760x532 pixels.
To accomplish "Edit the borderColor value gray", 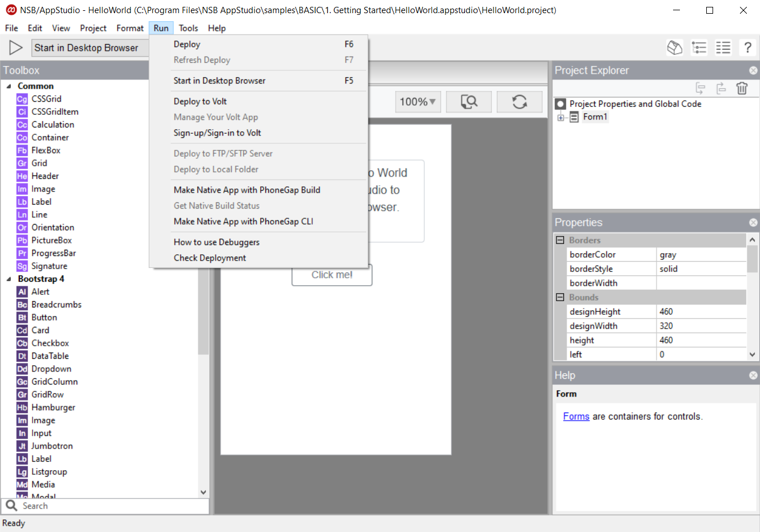I will click(701, 255).
